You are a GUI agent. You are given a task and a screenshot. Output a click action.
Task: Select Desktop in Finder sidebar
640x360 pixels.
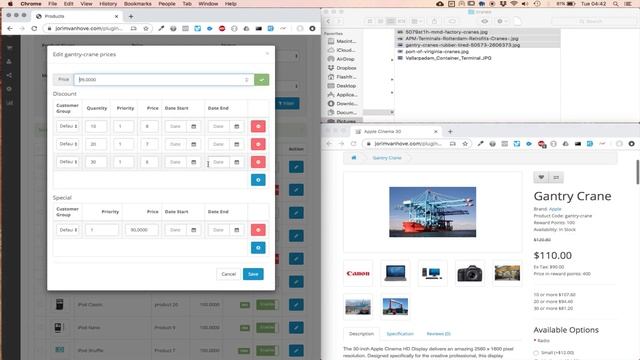coord(346,86)
